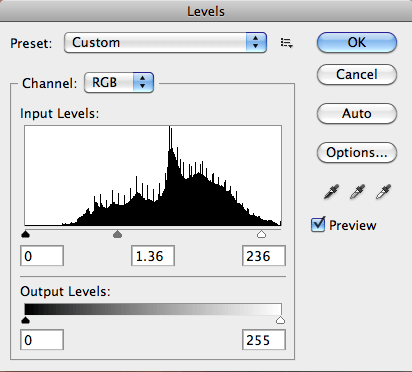Grab the white input levels slider
This screenshot has height=372, width=412.
tap(262, 234)
